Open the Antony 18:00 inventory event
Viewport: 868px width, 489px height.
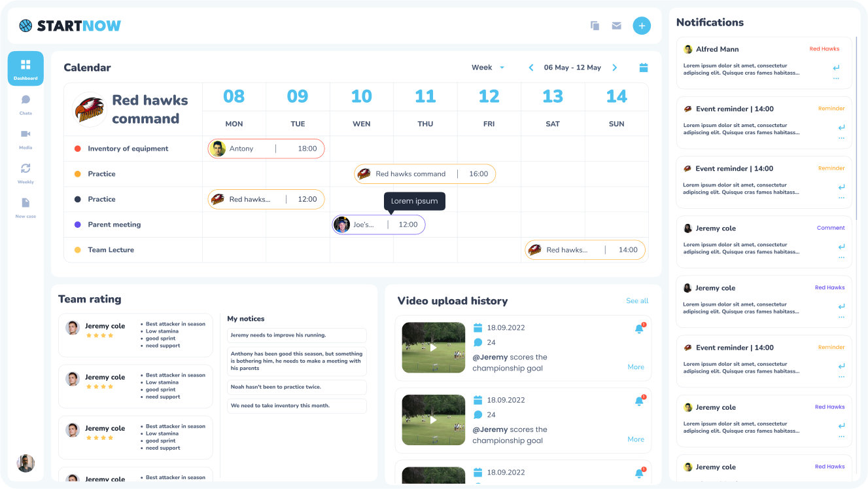266,149
